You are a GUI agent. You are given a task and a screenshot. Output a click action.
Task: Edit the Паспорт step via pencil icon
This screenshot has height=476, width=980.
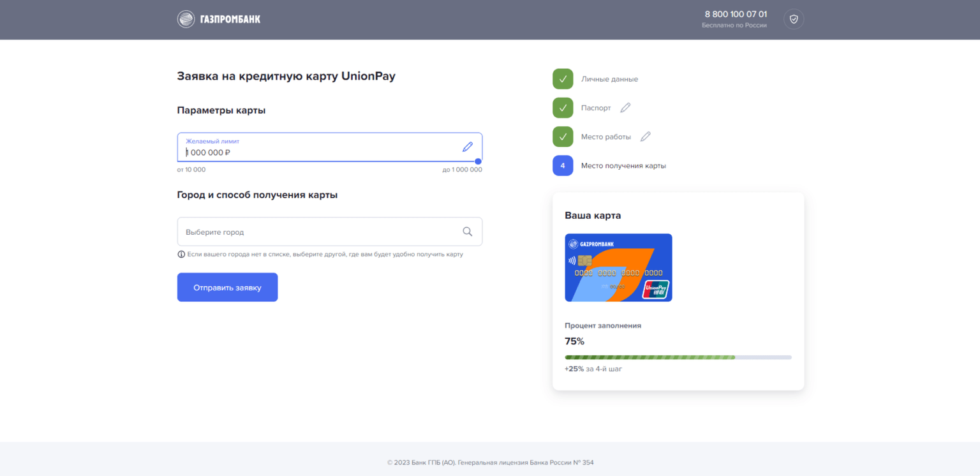click(x=625, y=108)
